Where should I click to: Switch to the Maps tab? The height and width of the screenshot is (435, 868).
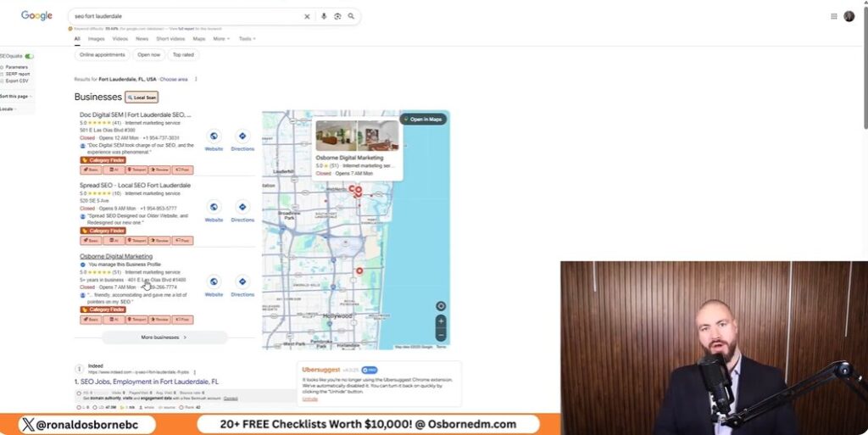pos(199,39)
